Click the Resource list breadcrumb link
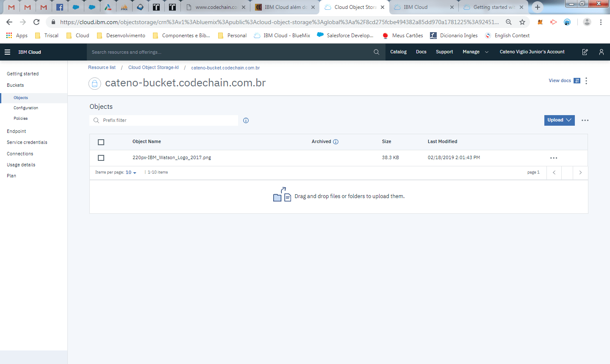This screenshot has height=364, width=610. (x=102, y=68)
